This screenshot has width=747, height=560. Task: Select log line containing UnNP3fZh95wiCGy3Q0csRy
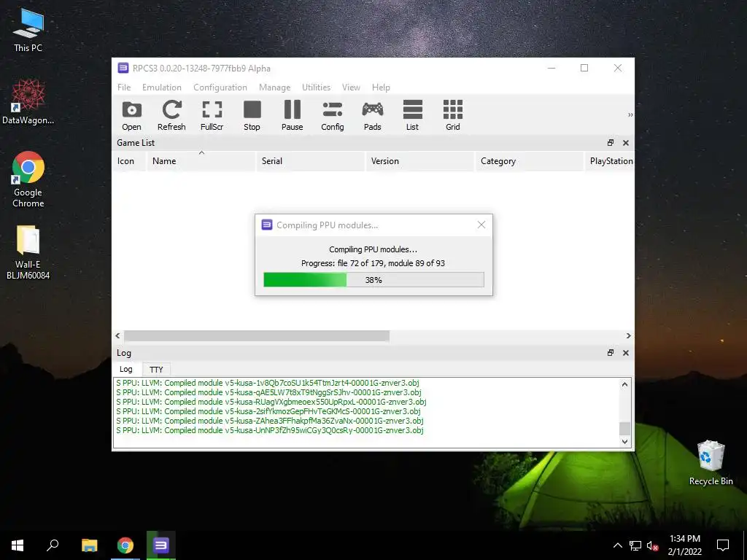pyautogui.click(x=270, y=430)
